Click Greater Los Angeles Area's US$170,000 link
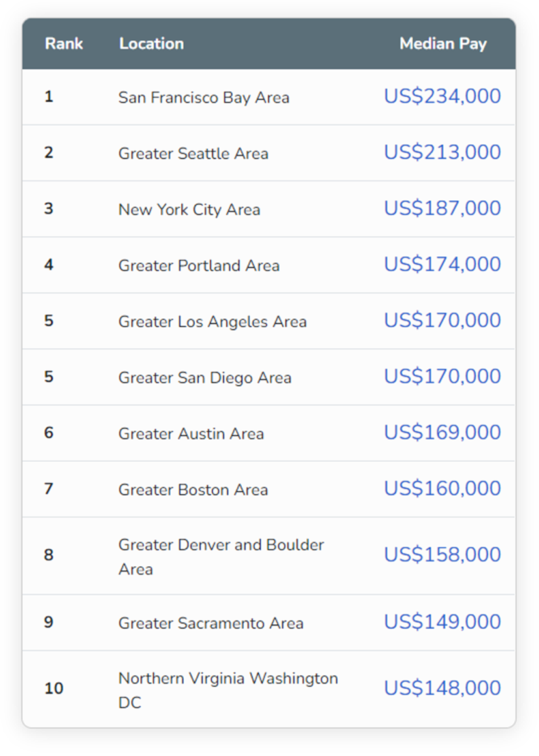539x756 pixels. [x=442, y=321]
